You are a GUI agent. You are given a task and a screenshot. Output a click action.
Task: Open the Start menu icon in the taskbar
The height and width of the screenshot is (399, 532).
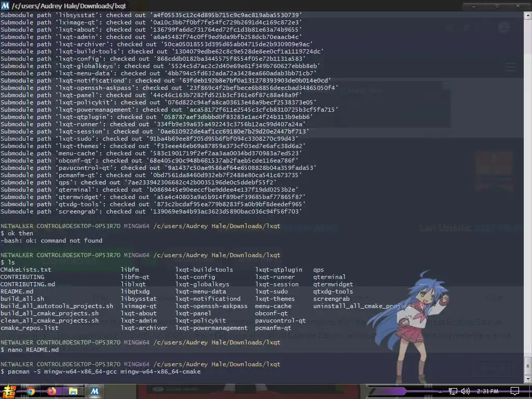pos(8,391)
